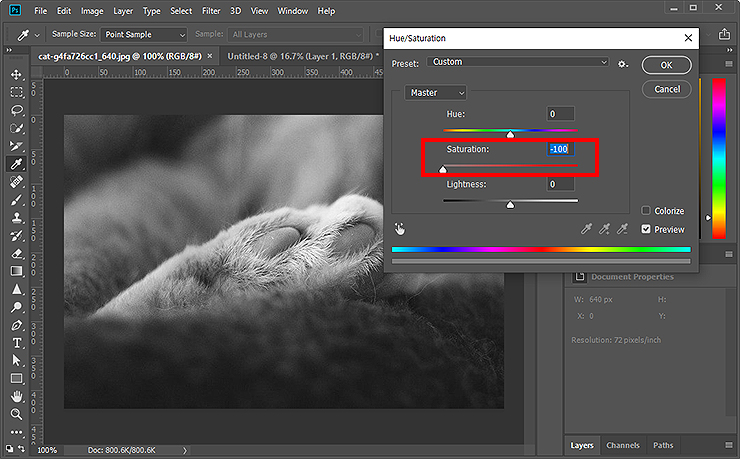Viewport: 740px width, 459px height.
Task: Open the File menu
Action: click(x=41, y=11)
